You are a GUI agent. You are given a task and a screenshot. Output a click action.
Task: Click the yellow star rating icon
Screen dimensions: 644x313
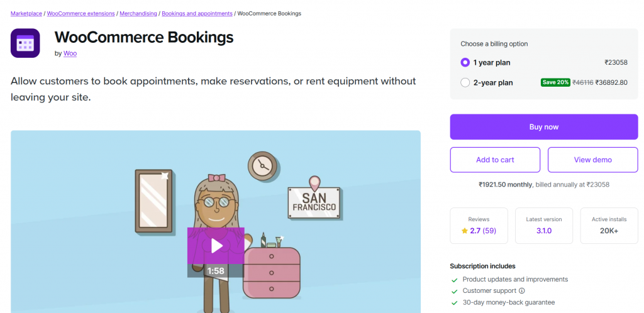click(465, 231)
